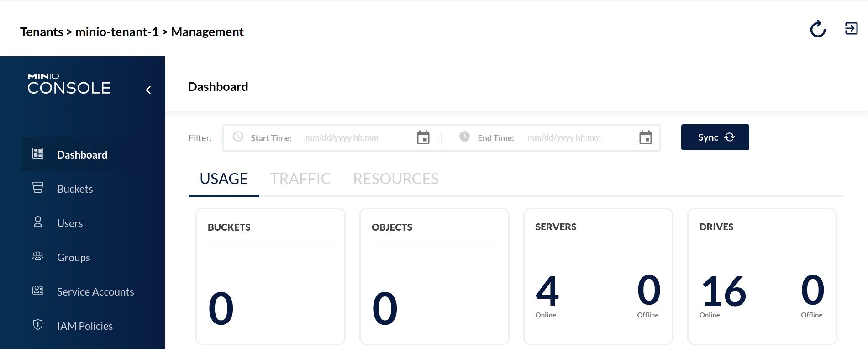This screenshot has width=868, height=349.
Task: Click the Users person icon
Action: 38,222
